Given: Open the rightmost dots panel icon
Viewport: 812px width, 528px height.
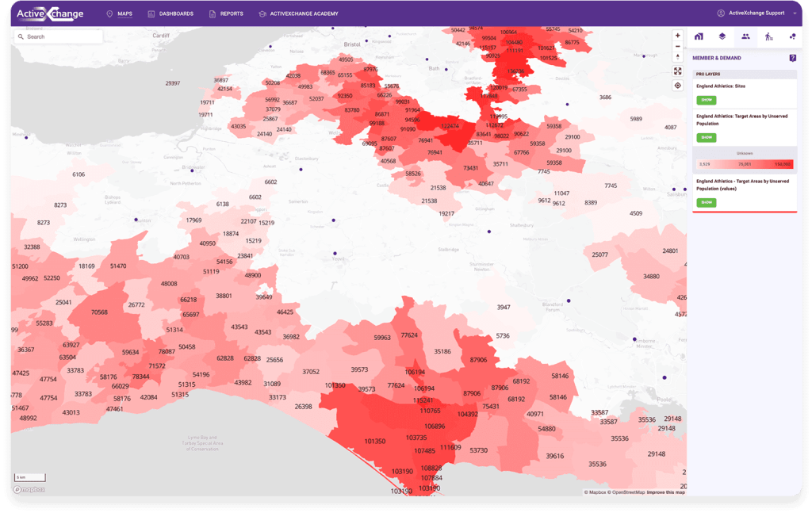Looking at the screenshot, I should [792, 36].
